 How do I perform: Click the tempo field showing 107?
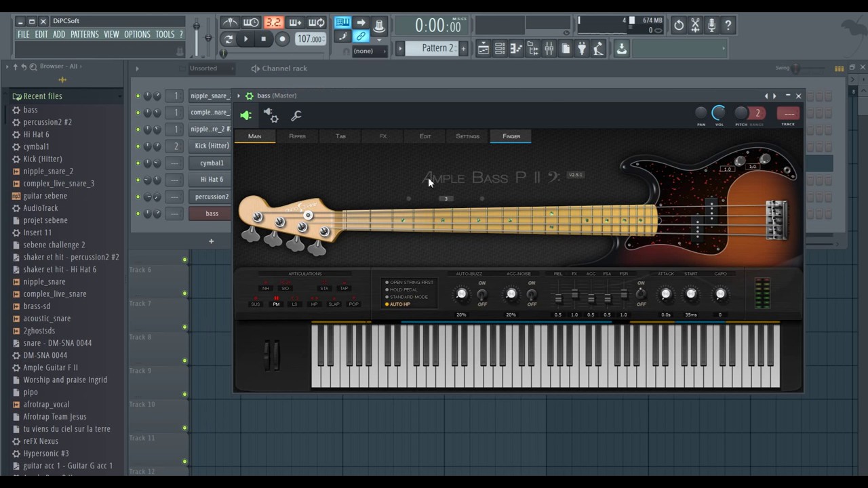click(x=310, y=39)
